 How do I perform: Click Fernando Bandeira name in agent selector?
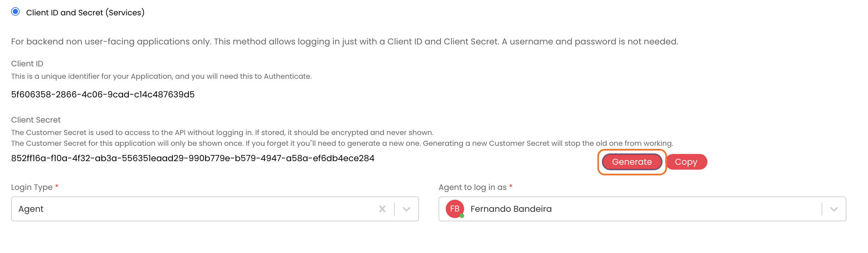tap(511, 209)
